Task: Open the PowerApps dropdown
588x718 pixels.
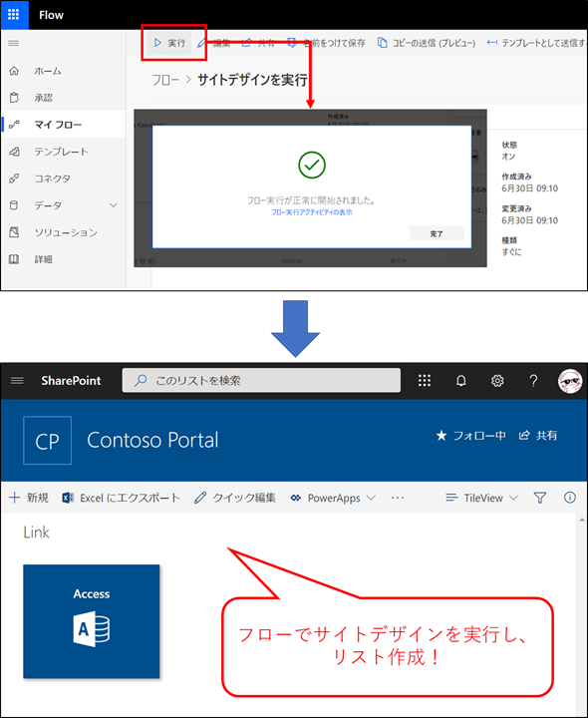Action: (333, 498)
